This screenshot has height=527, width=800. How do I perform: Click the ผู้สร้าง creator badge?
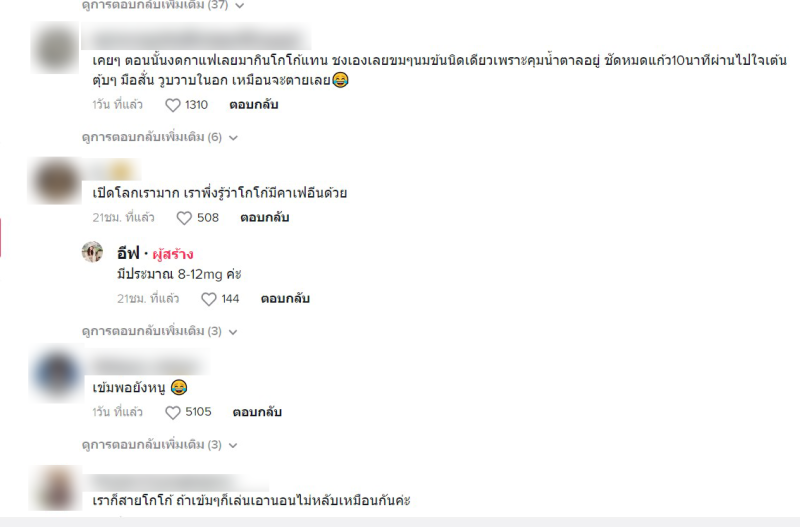173,254
